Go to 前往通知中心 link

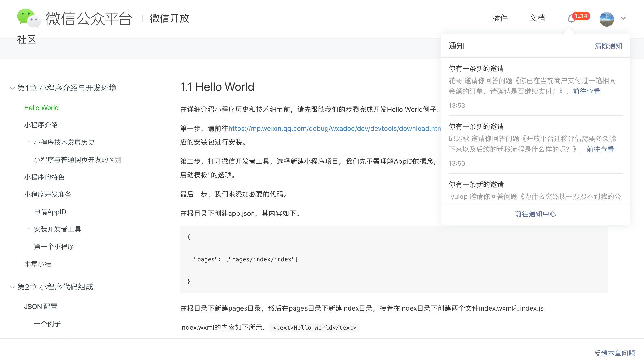coord(535,214)
